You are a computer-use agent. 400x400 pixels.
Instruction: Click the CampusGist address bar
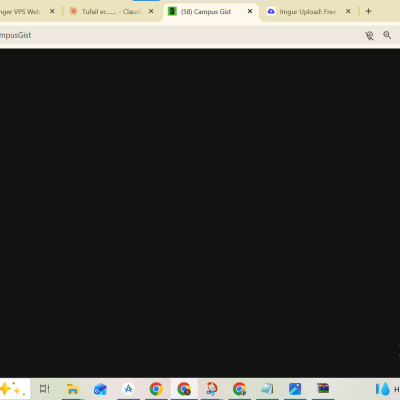pyautogui.click(x=180, y=35)
